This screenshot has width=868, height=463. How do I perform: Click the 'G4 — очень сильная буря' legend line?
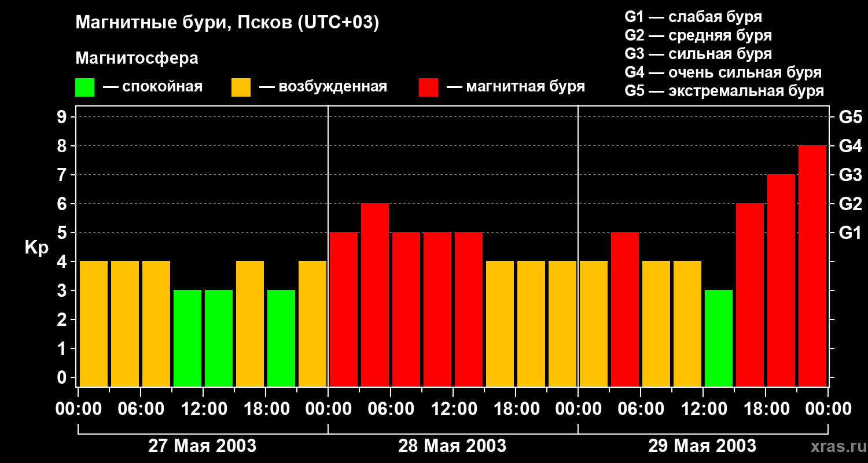point(723,72)
